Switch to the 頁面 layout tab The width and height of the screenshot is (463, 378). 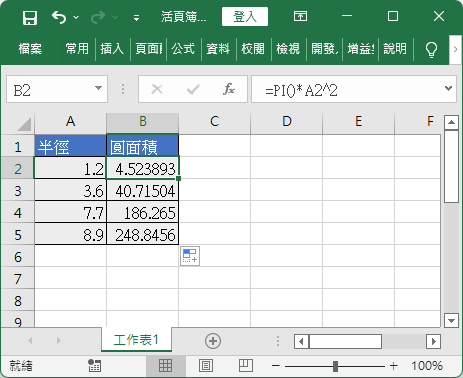pyautogui.click(x=148, y=49)
